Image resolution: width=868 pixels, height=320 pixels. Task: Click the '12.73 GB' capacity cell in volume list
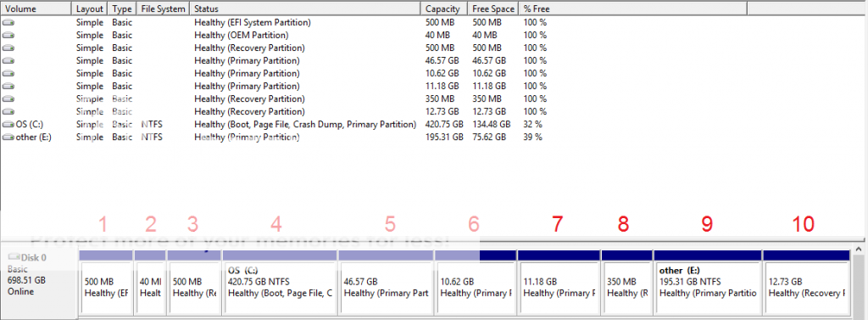coord(442,112)
